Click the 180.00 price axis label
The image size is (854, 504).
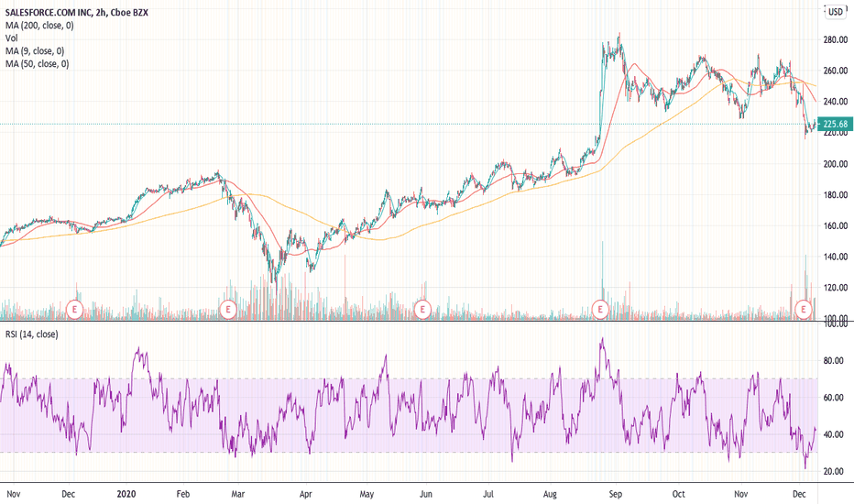[836, 195]
